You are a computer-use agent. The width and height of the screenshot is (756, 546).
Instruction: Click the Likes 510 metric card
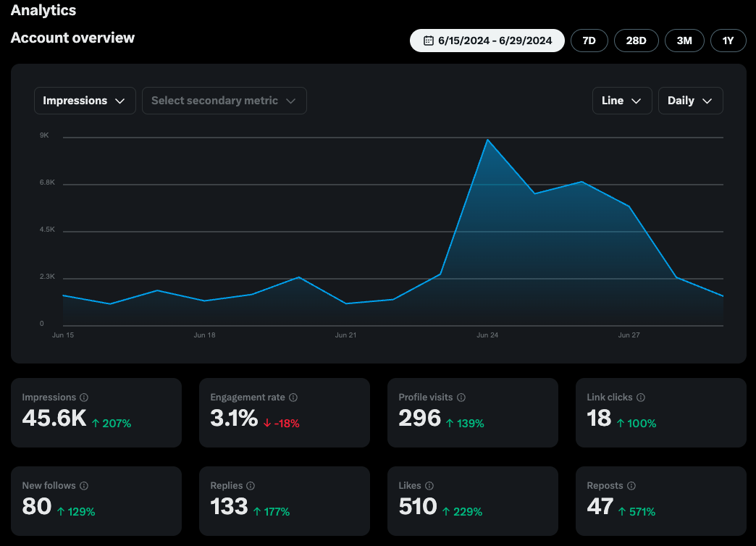tap(472, 500)
